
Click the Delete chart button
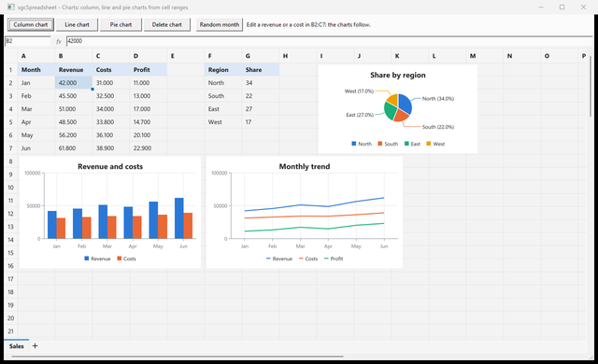(x=167, y=25)
